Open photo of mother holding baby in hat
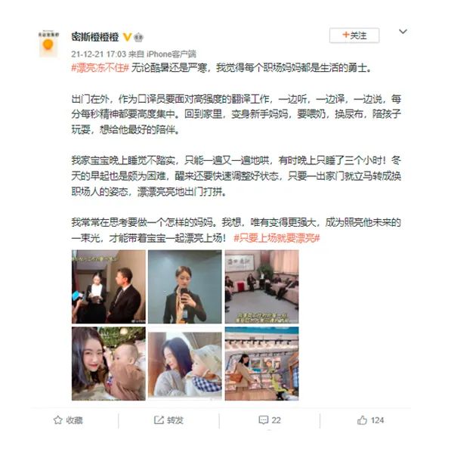This screenshot has width=476, height=458. pyautogui.click(x=185, y=364)
